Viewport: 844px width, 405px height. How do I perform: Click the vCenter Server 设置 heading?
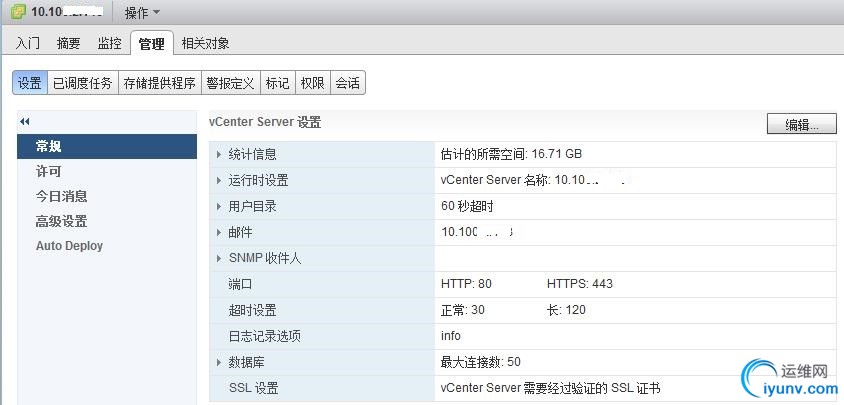point(265,123)
